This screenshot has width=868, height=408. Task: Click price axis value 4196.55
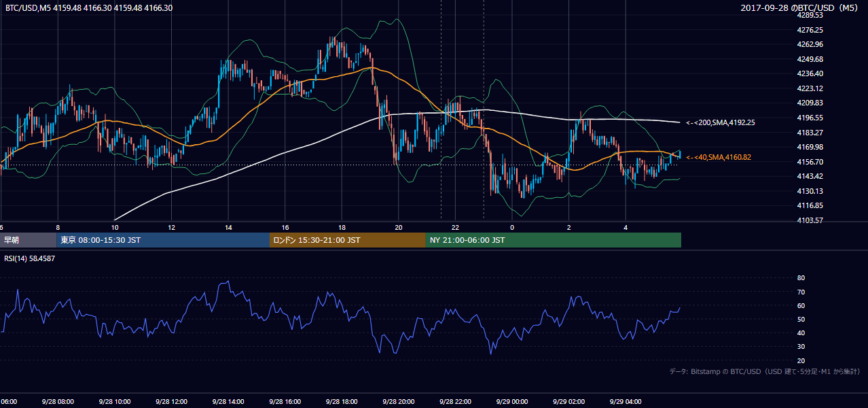point(810,118)
